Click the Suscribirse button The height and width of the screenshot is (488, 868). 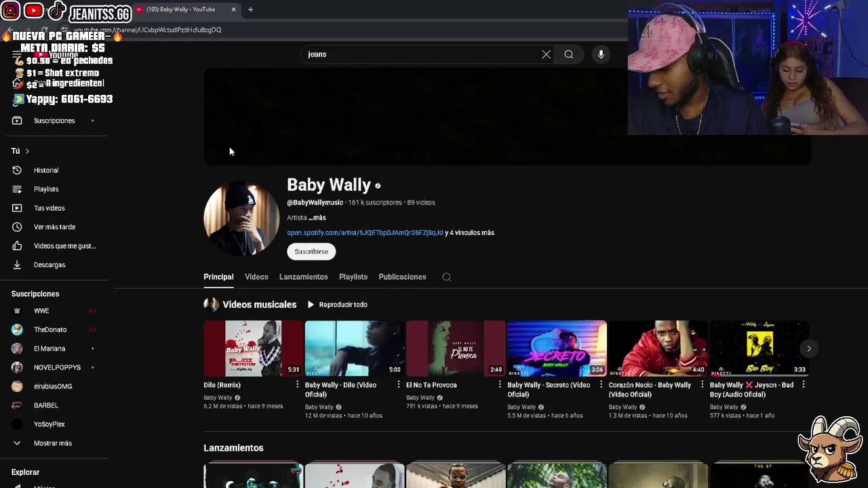[x=311, y=251]
